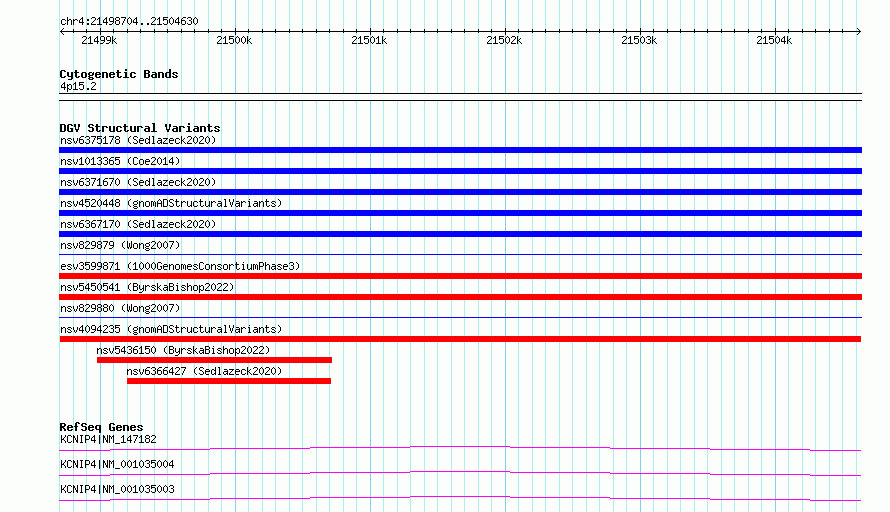This screenshot has width=890, height=512.
Task: Click variant label nsv4094235 (gnomADStructuralVariants)
Action: click(x=171, y=329)
